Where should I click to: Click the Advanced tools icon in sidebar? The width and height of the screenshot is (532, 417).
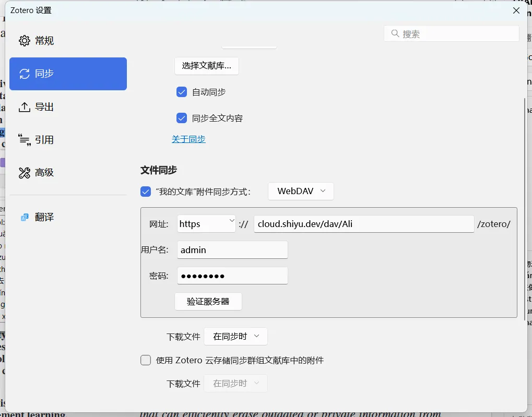[25, 173]
